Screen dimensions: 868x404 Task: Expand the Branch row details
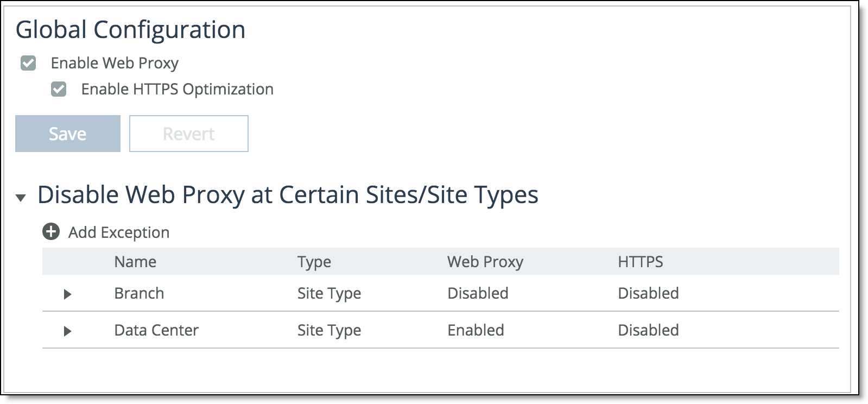click(67, 294)
